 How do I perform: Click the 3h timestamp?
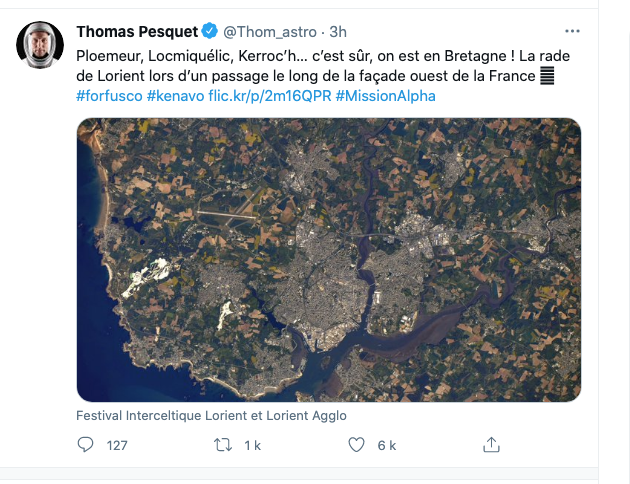(337, 31)
